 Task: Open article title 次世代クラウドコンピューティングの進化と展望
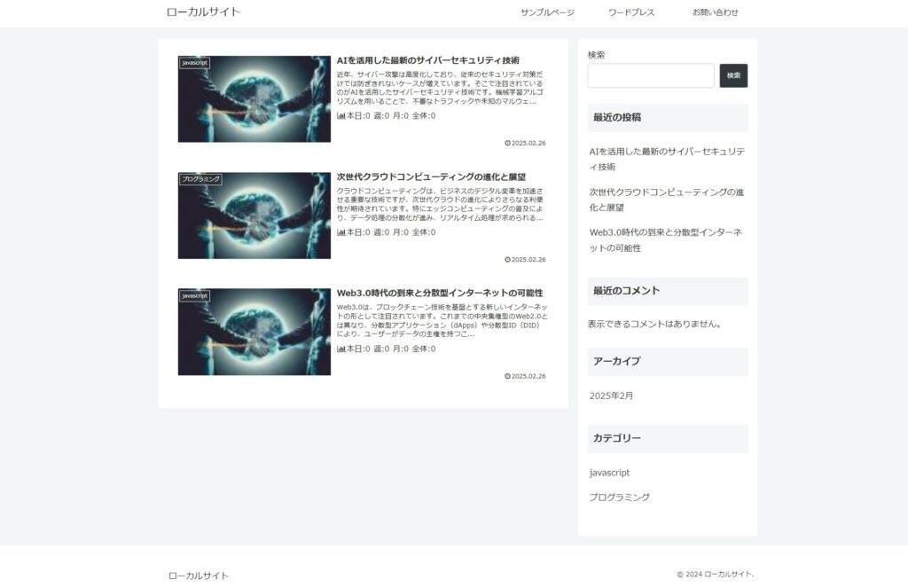(x=431, y=176)
